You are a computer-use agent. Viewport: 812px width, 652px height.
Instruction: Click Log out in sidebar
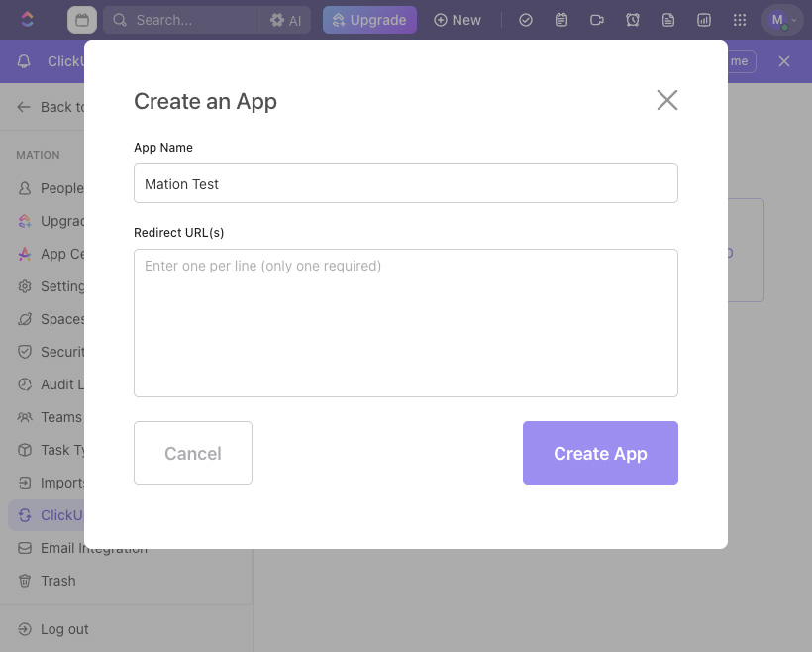pyautogui.click(x=53, y=629)
